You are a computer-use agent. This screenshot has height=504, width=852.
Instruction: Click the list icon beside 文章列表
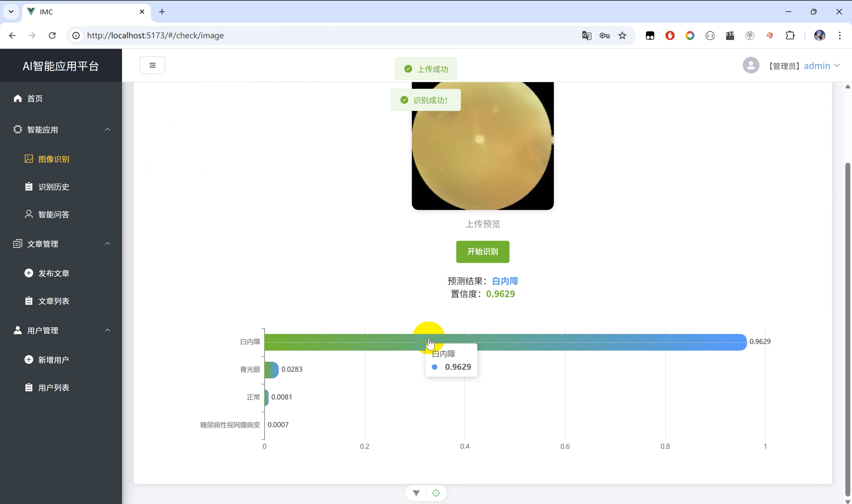click(29, 301)
